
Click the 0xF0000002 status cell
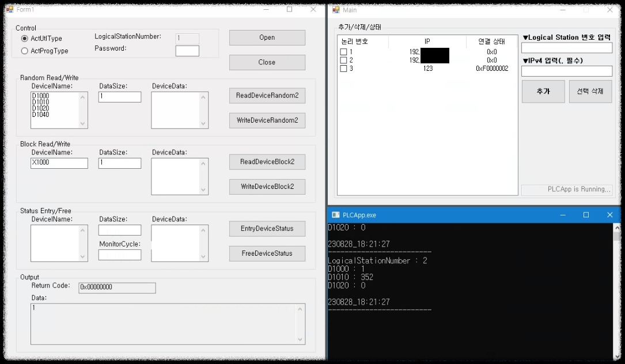492,69
